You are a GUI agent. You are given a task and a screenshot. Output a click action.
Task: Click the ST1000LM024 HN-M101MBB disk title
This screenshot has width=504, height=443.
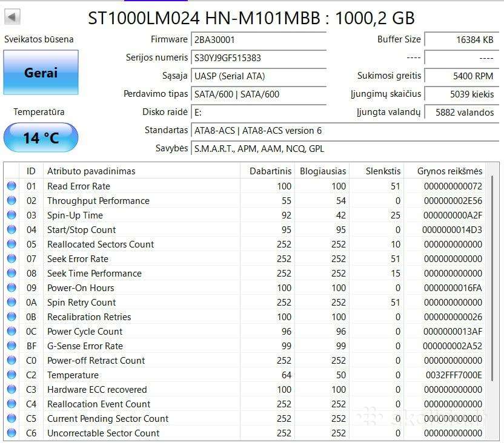click(x=251, y=18)
